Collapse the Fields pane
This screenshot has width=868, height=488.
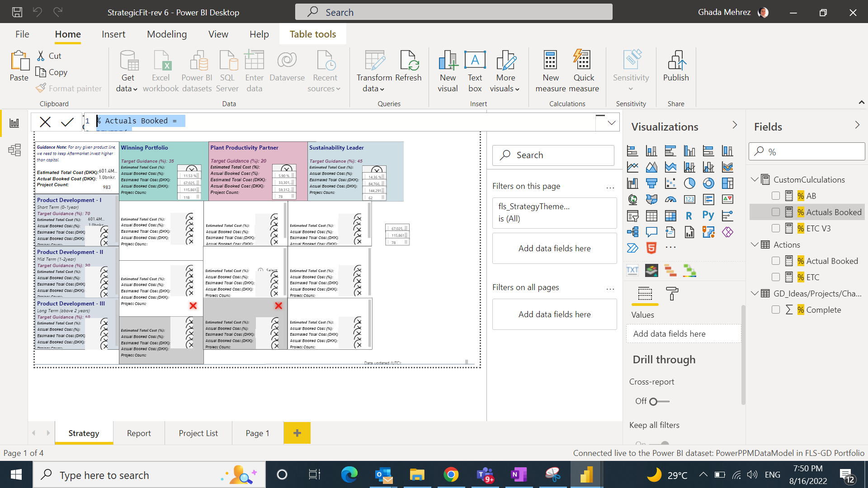coord(857,125)
